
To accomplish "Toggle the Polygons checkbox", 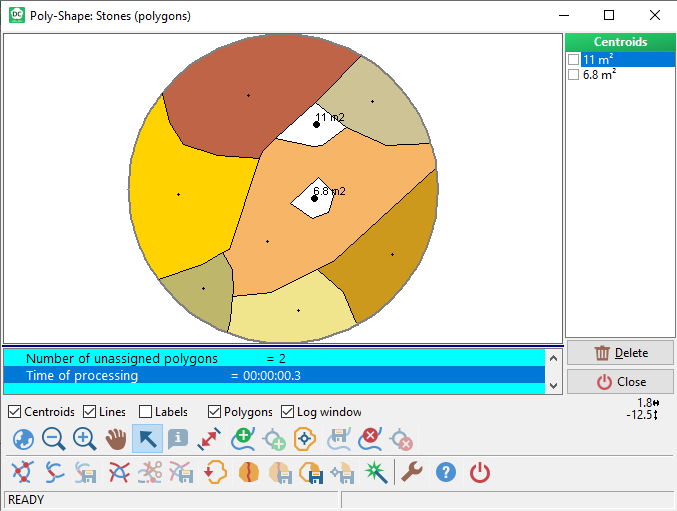I will click(214, 412).
